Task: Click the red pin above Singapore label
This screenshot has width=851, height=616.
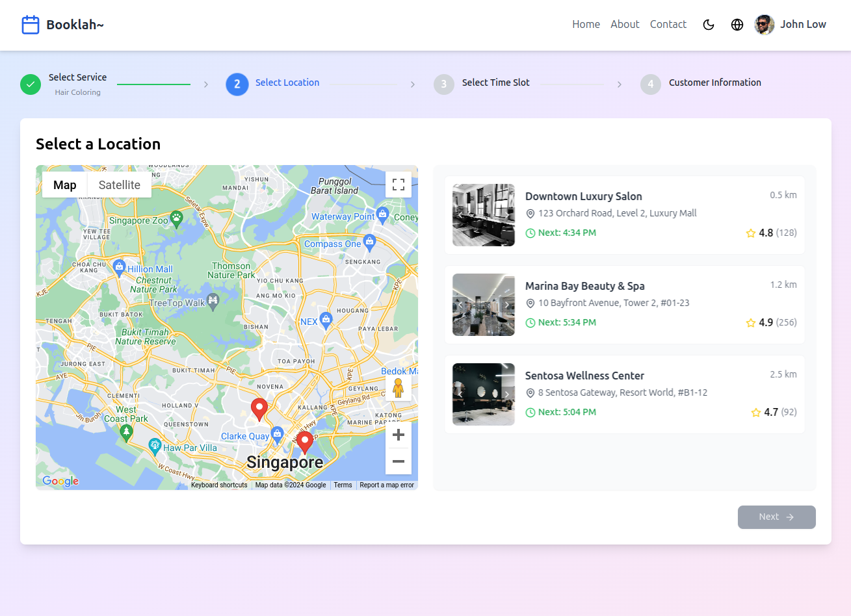Action: (305, 443)
